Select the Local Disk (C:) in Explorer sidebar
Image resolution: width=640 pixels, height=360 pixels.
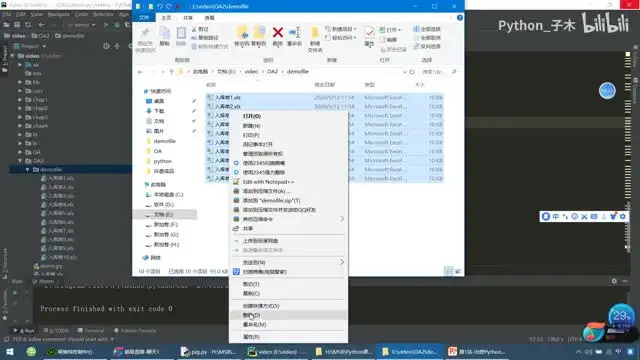pyautogui.click(x=168, y=195)
